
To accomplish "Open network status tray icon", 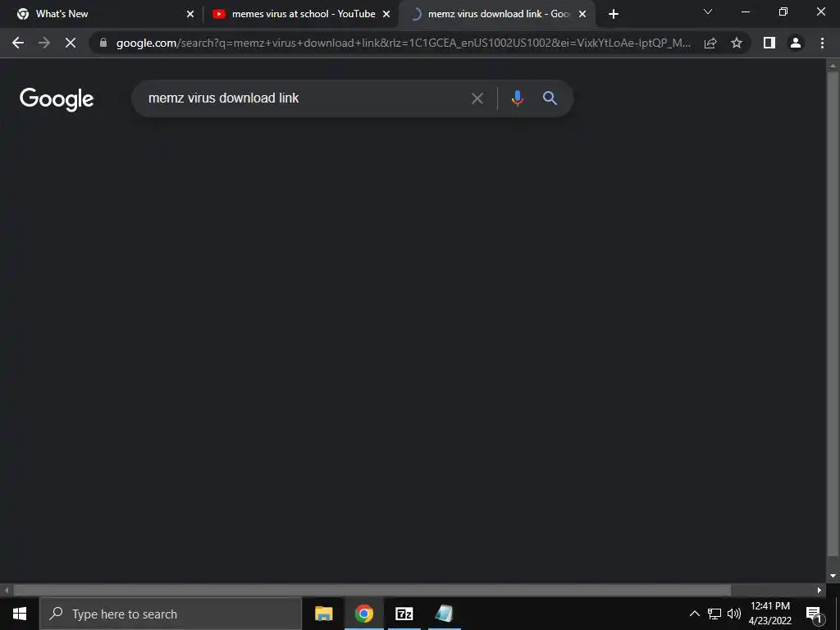I will [714, 614].
